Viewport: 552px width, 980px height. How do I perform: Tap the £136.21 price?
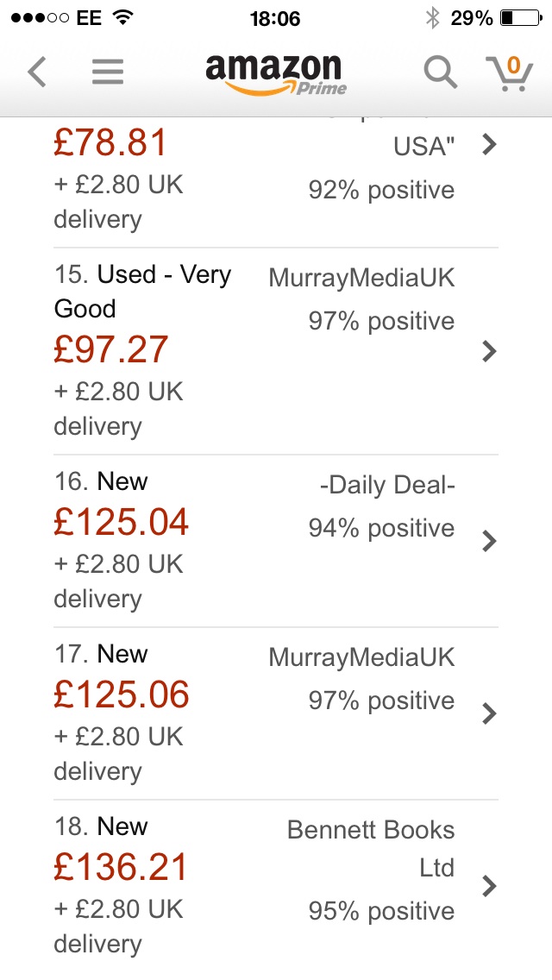point(121,868)
